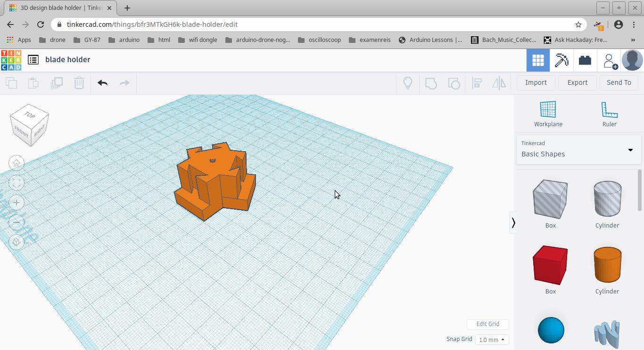This screenshot has height=350, width=644.
Task: Click the Delete trash icon
Action: click(79, 83)
